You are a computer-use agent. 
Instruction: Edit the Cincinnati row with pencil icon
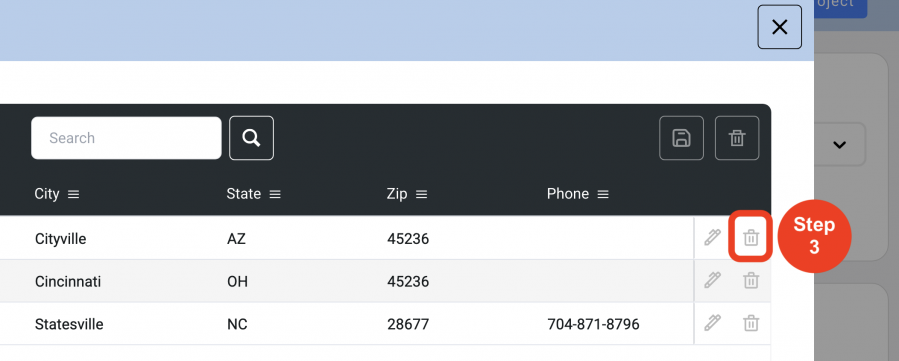[712, 280]
